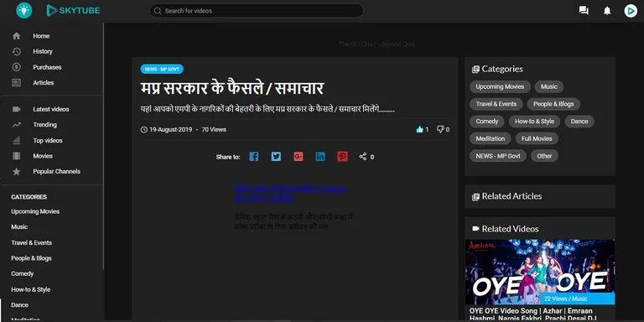Choose Travel & Events category chip
This screenshot has height=322, width=644.
coord(496,104)
